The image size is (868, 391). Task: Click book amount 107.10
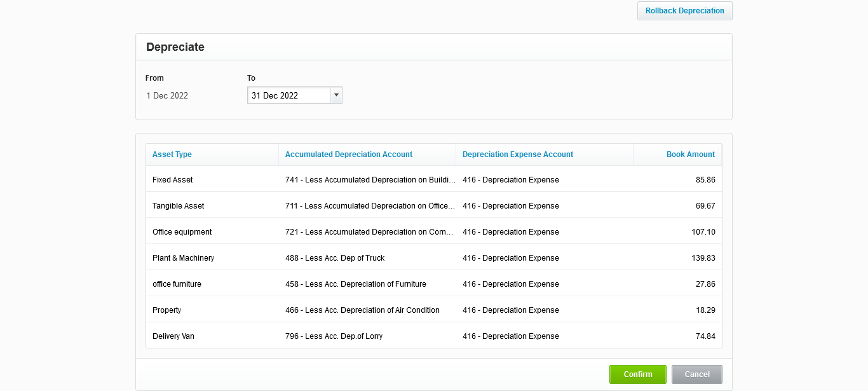click(703, 232)
